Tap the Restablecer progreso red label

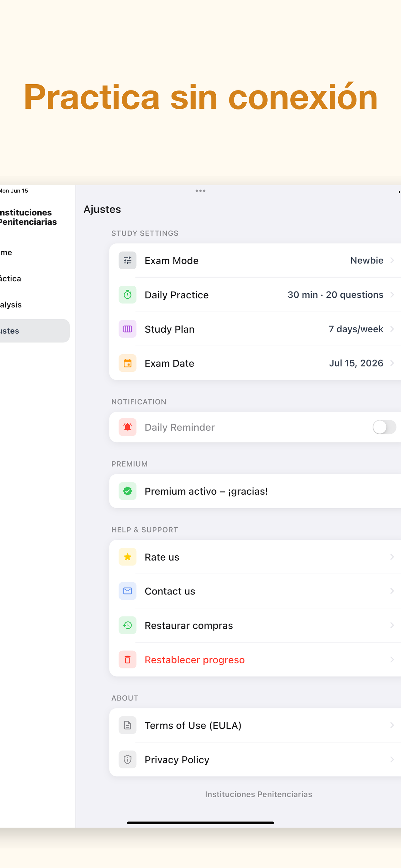(195, 660)
